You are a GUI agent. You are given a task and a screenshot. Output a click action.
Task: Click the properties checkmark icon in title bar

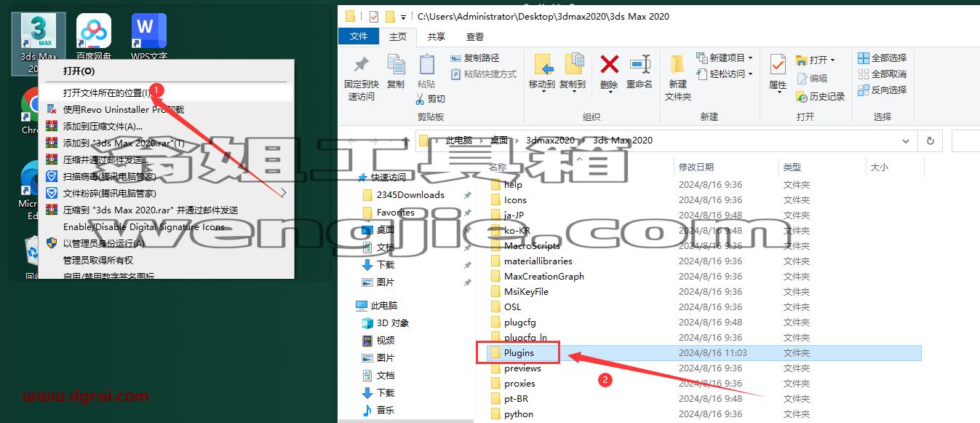click(374, 16)
